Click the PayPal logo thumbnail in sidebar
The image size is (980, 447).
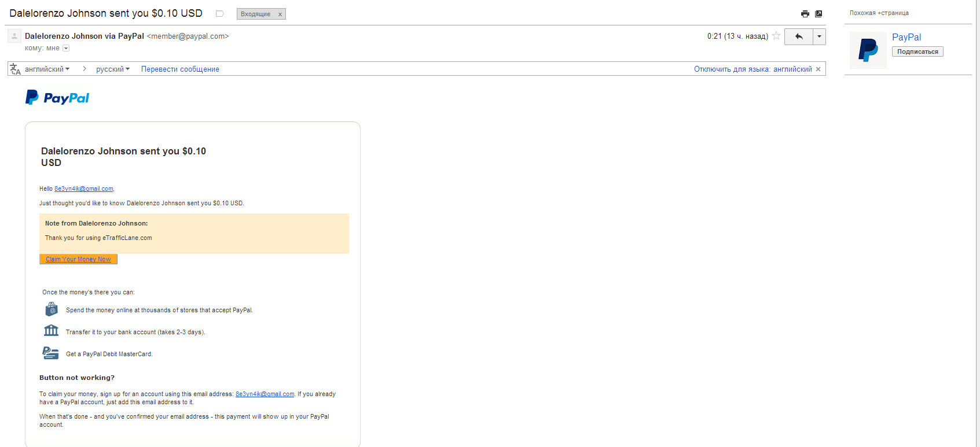coord(868,50)
